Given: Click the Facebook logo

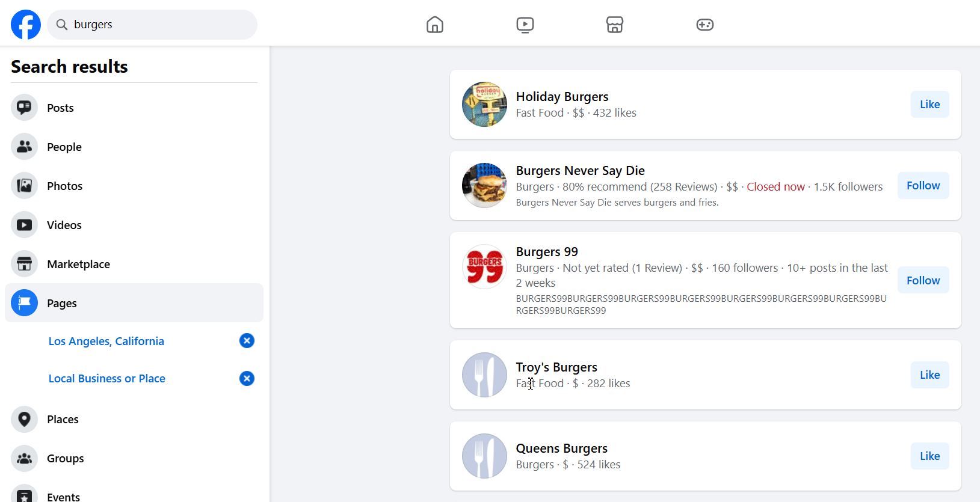Looking at the screenshot, I should click(26, 25).
